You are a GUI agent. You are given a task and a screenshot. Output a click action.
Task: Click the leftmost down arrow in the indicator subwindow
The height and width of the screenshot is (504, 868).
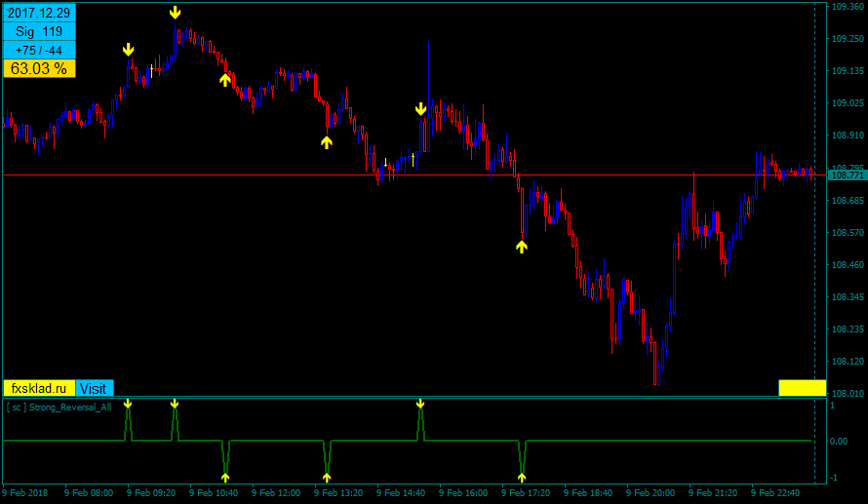pos(128,403)
